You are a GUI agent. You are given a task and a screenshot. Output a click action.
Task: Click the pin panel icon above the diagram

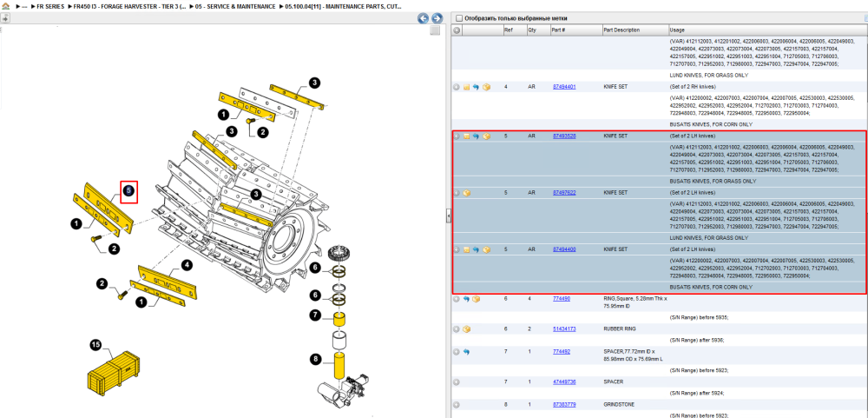(5, 18)
